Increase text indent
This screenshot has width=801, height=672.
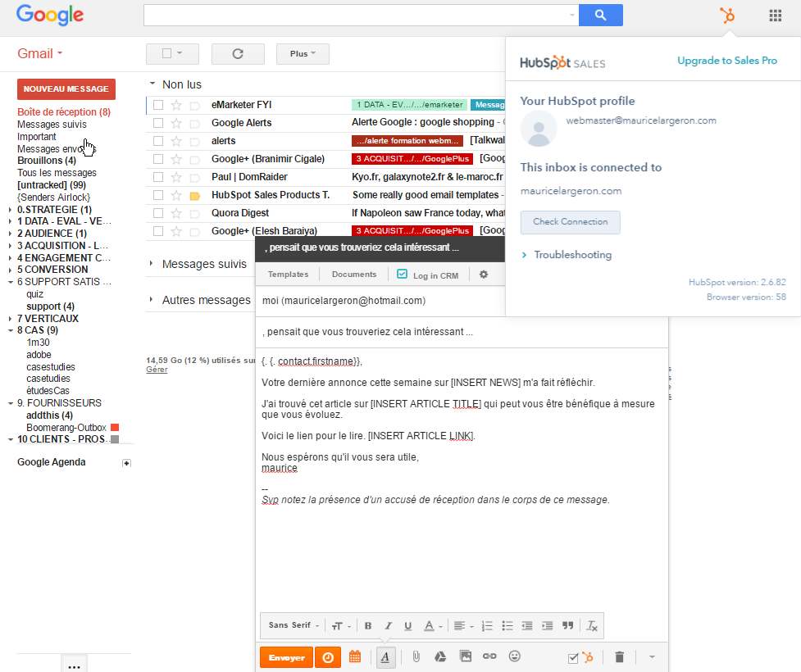547,626
